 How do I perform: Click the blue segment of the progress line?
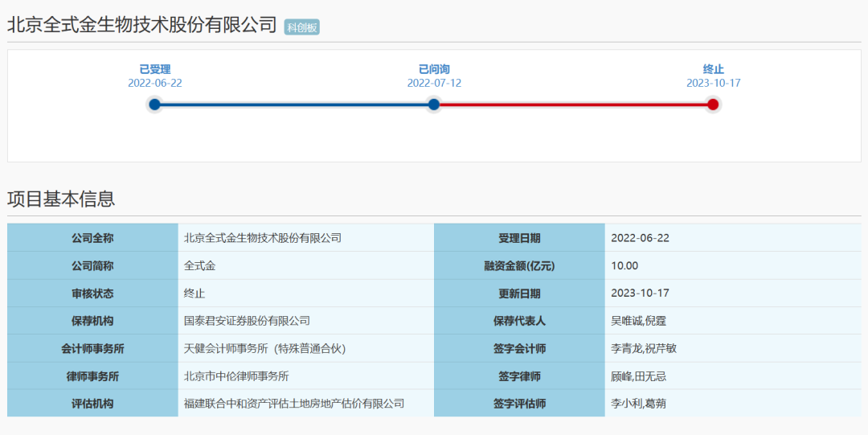pyautogui.click(x=294, y=105)
